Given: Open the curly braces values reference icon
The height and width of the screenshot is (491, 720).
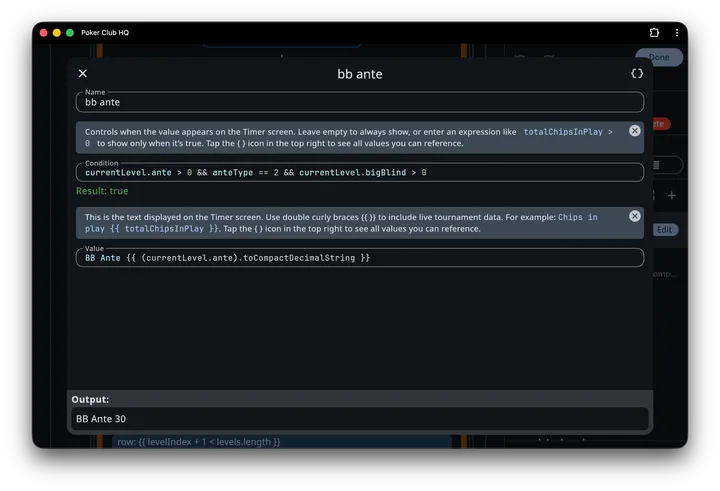Looking at the screenshot, I should tap(636, 73).
